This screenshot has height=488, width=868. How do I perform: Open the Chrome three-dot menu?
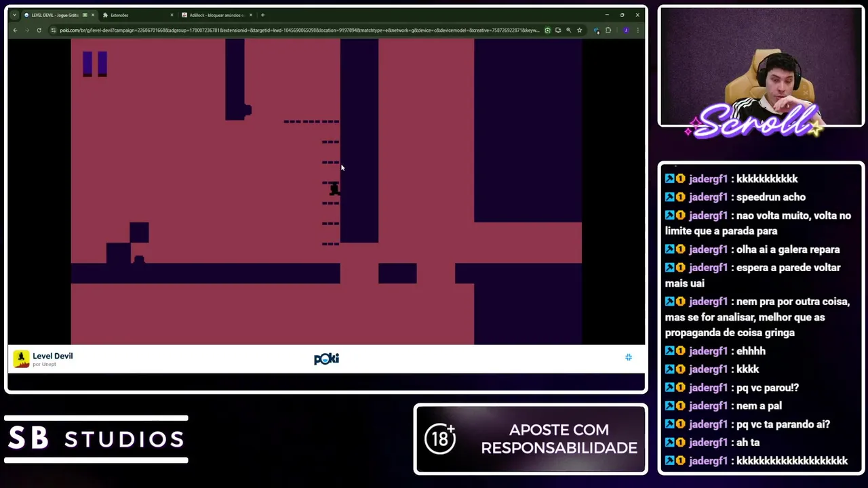(637, 30)
